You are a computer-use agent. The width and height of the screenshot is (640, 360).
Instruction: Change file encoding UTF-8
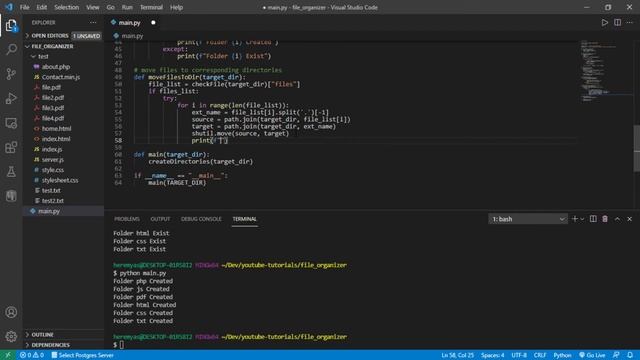click(x=519, y=355)
